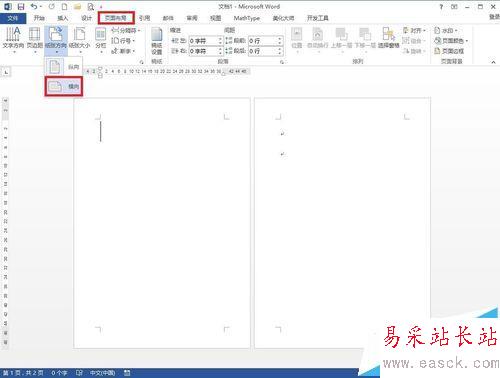Open the Undo history dropdown arrow
The height and width of the screenshot is (378, 500).
pyautogui.click(x=41, y=7)
